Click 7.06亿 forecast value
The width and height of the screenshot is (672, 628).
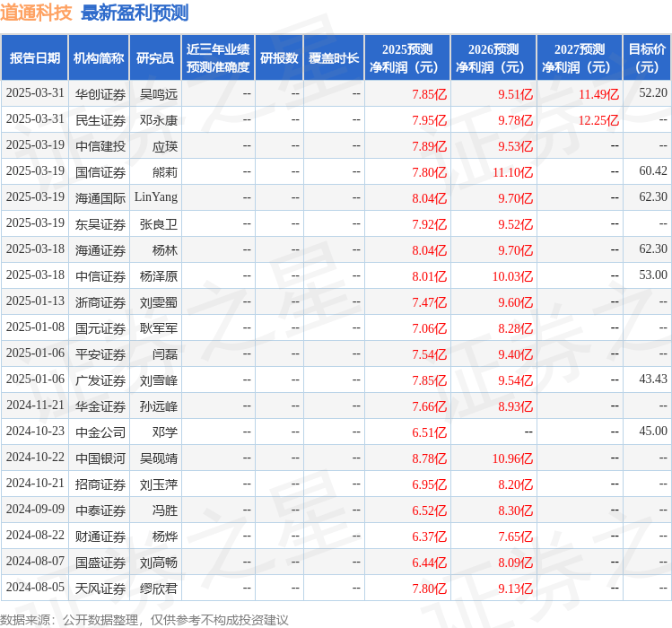tap(430, 328)
